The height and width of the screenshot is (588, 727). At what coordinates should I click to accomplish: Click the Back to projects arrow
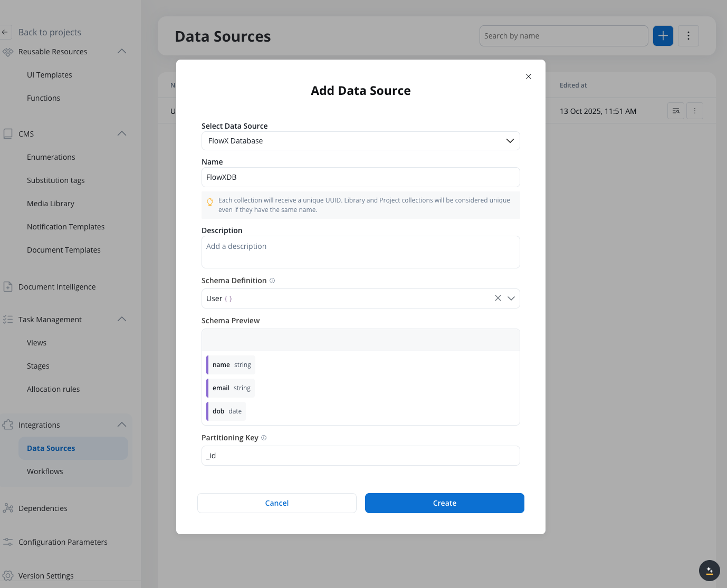tap(5, 32)
